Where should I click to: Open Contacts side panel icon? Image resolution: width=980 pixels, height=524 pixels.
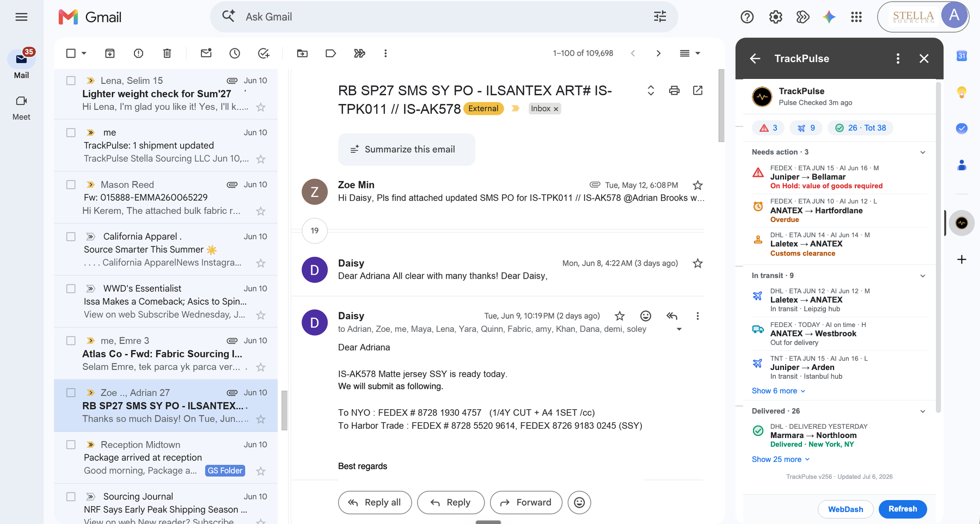[x=962, y=165]
